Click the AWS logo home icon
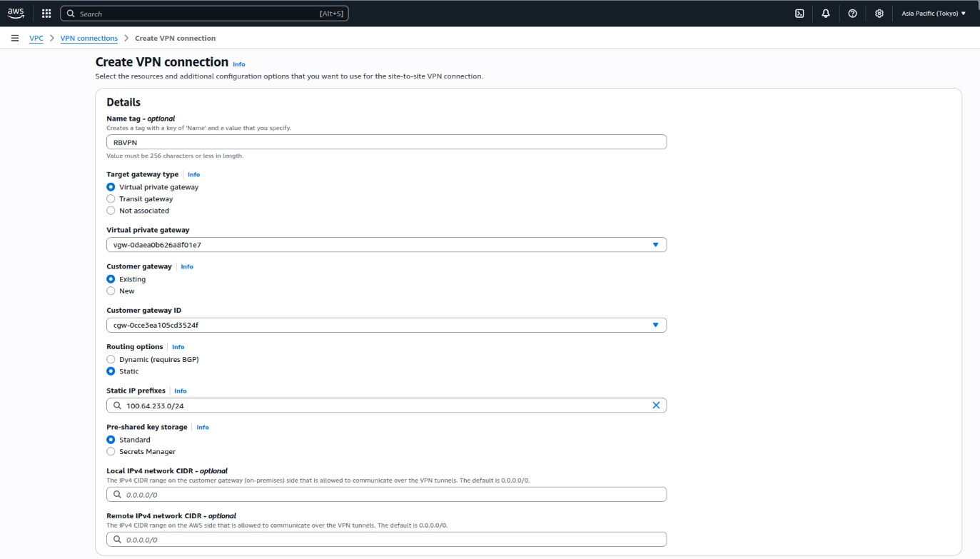The width and height of the screenshot is (980, 559). tap(16, 13)
